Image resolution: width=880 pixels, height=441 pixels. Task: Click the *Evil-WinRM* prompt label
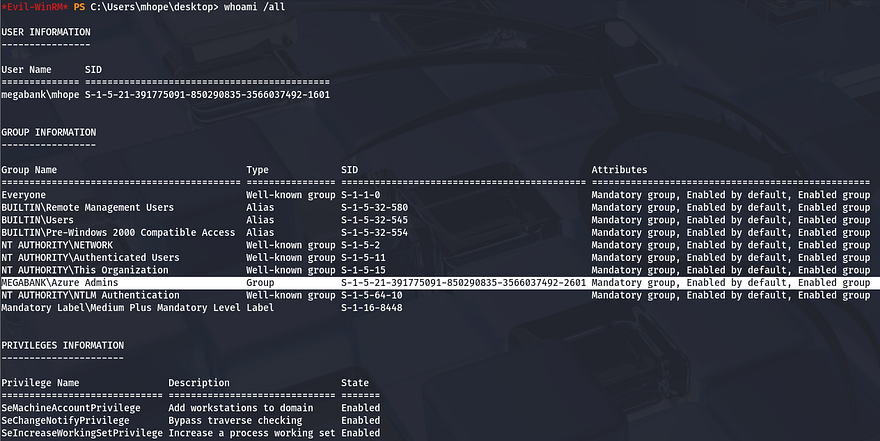[34, 7]
